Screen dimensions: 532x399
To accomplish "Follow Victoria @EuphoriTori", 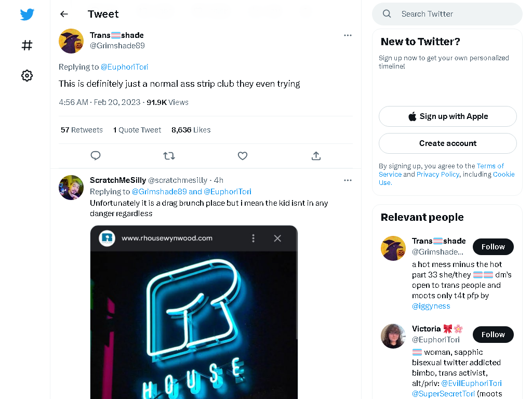I will coord(493,335).
